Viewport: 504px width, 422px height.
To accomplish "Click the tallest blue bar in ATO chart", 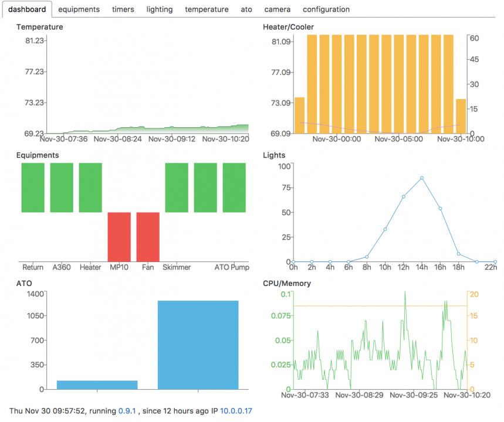I will coord(198,345).
